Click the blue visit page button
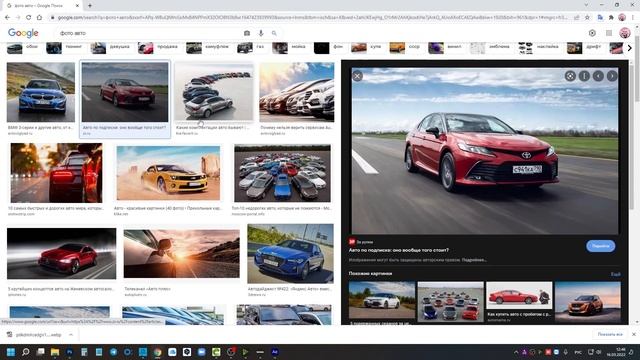 click(x=600, y=246)
